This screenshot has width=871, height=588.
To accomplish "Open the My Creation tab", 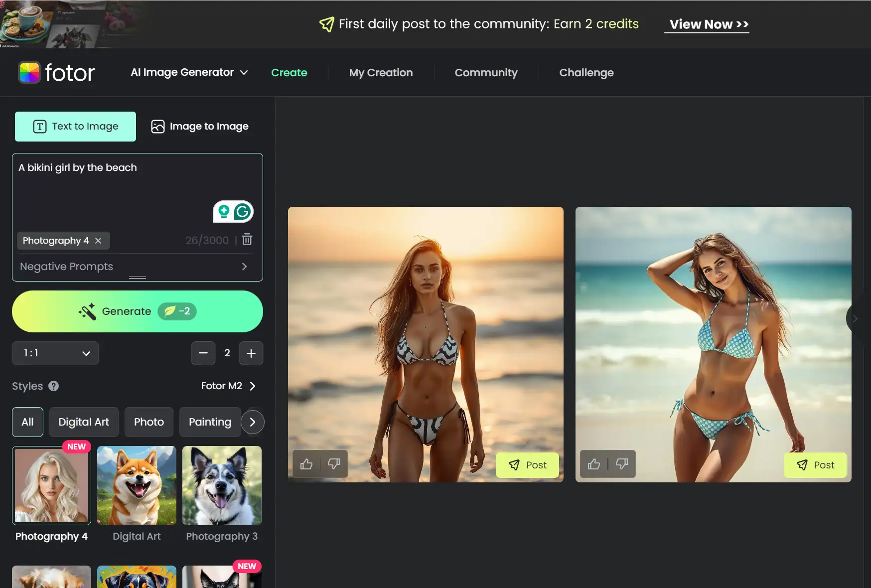I will tap(381, 73).
